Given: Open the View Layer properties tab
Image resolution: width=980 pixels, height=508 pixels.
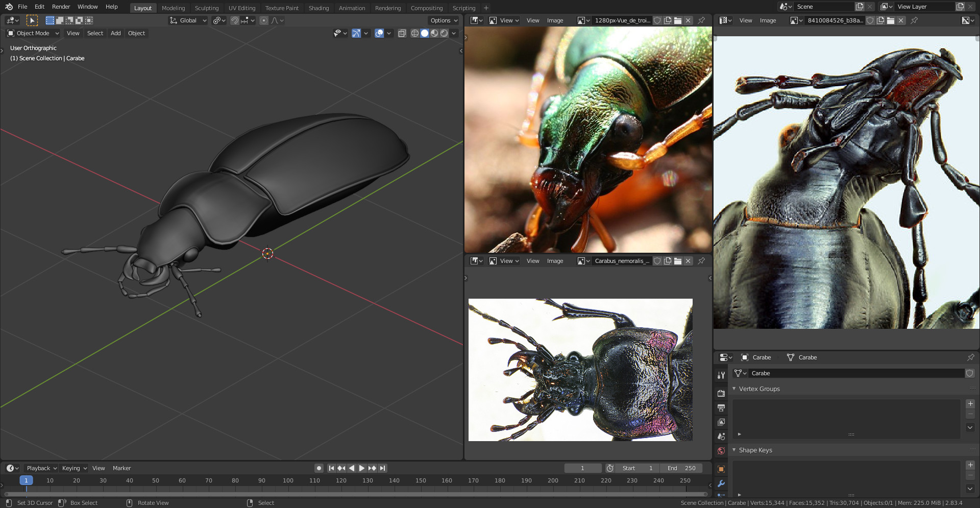Looking at the screenshot, I should click(x=721, y=422).
